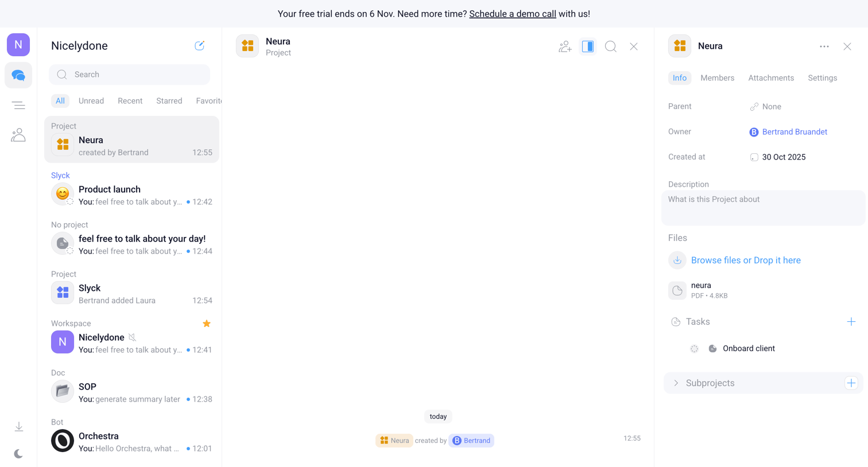Toggle the side panel layout button

pyautogui.click(x=588, y=46)
